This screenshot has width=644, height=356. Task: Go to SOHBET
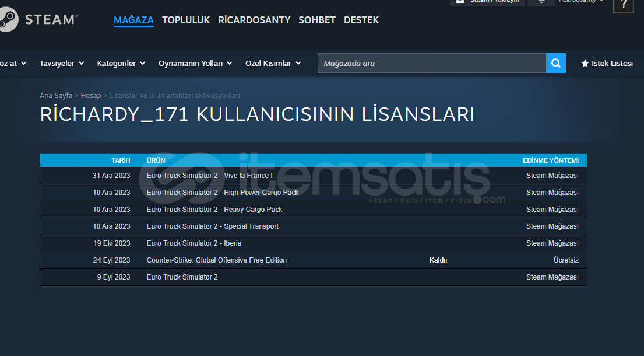[x=317, y=20]
